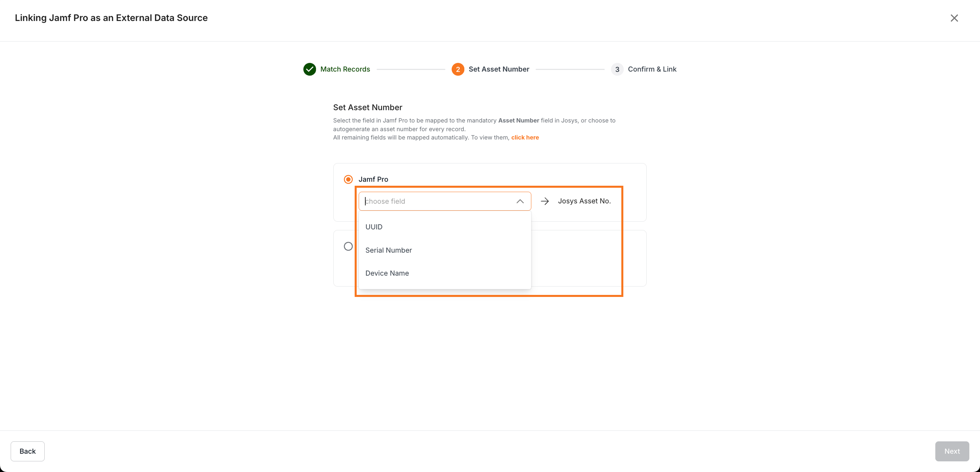The width and height of the screenshot is (980, 472).
Task: Open the 'click here' link
Action: click(525, 137)
